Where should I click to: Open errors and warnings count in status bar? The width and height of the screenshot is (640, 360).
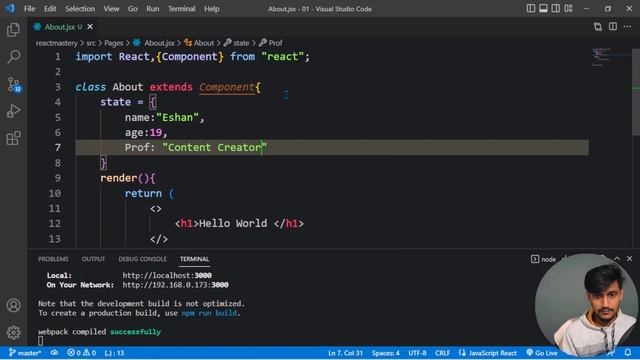pos(81,353)
